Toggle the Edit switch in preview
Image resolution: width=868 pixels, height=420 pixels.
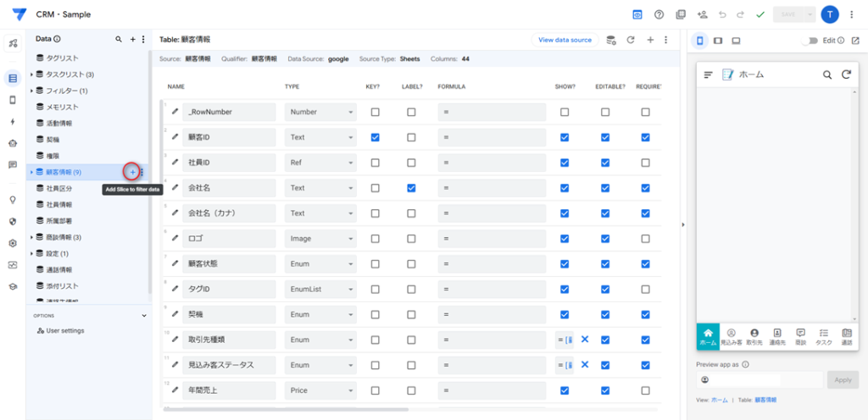click(811, 41)
